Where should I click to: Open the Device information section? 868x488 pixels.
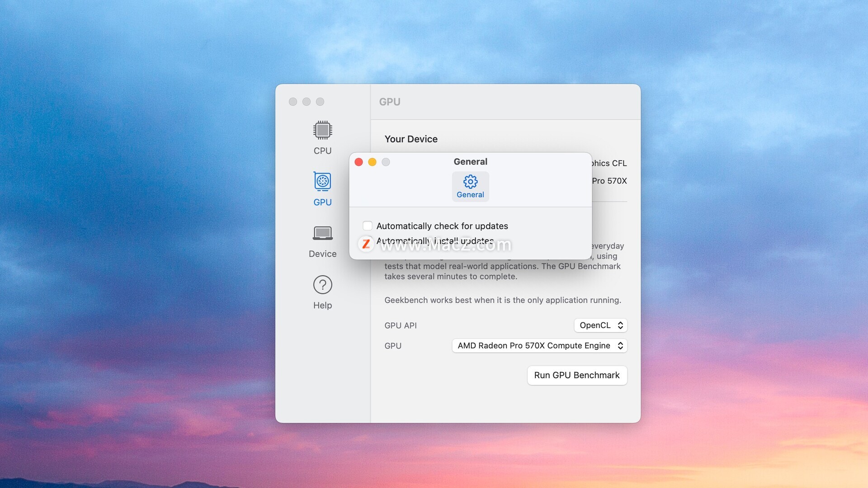click(x=322, y=241)
